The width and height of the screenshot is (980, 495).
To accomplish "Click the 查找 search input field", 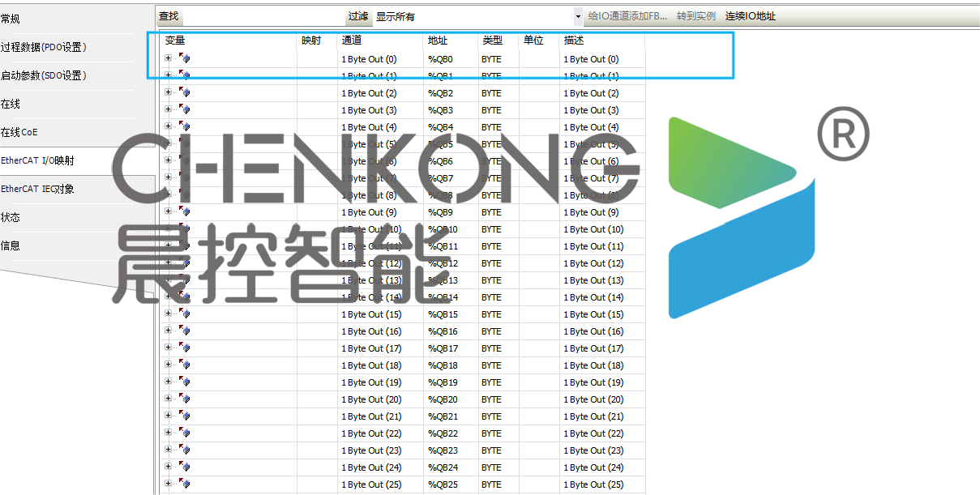I will coord(263,16).
